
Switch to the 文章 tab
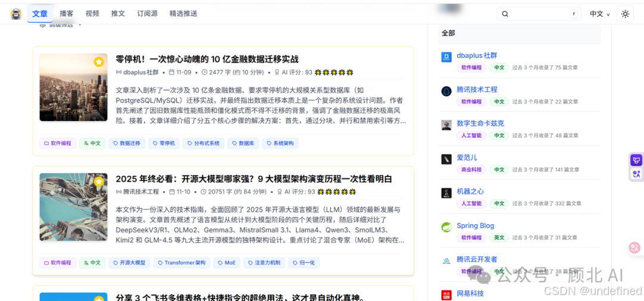pyautogui.click(x=40, y=14)
